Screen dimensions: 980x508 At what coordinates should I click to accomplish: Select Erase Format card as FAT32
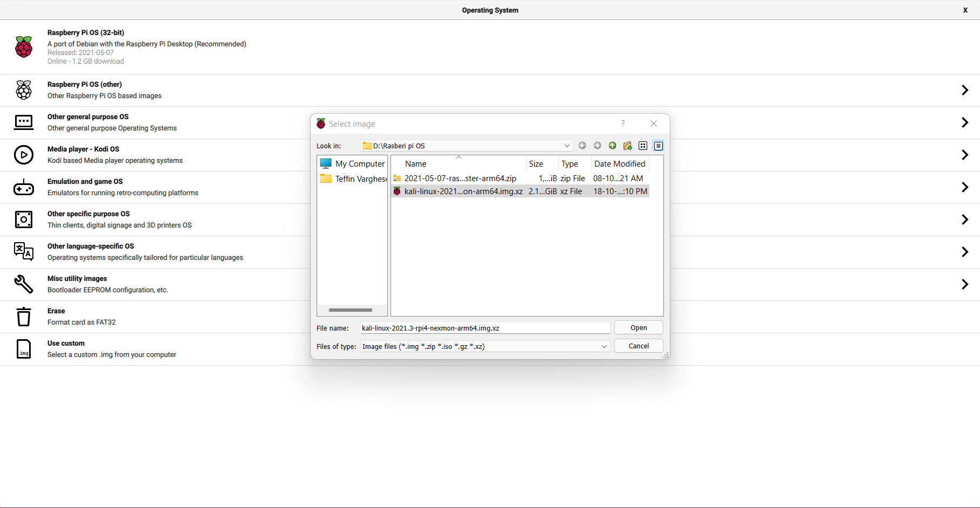pyautogui.click(x=81, y=317)
